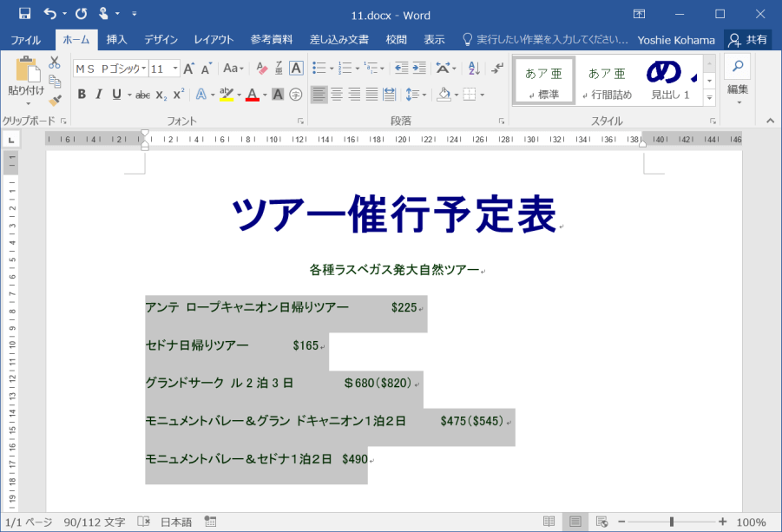Apply enclose characters circle icon

[296, 95]
